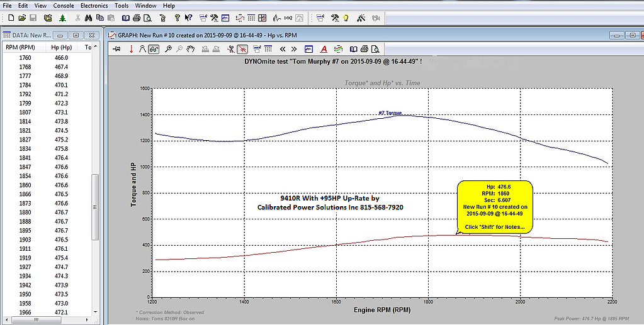This screenshot has height=325, width=644.
Task: Click the Copy icon in main toolbar
Action: point(99,18)
